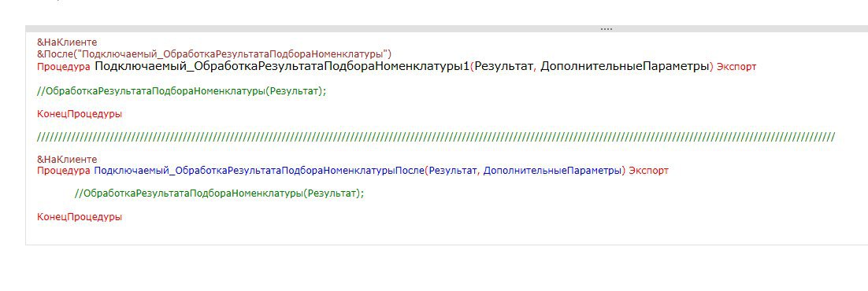This screenshot has height=291, width=868.
Task: Click the procedure name ending in Номенклатуры1
Action: click(x=282, y=66)
